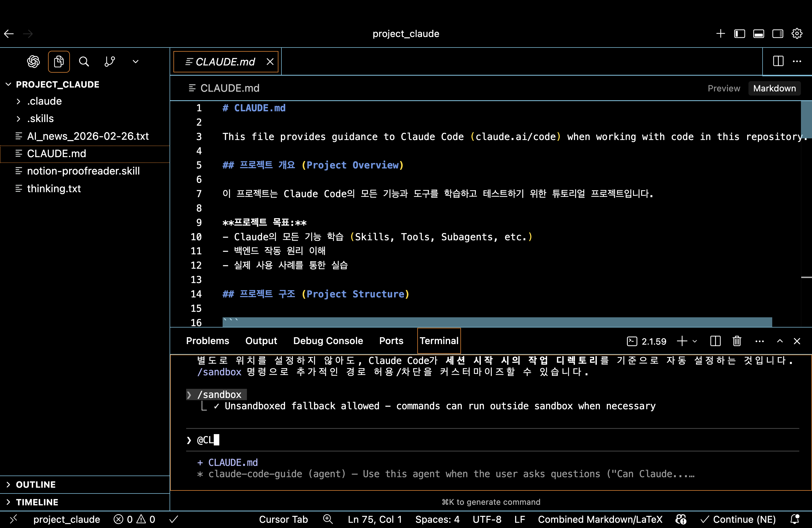Open the Ports panel tab
The height and width of the screenshot is (528, 812).
(391, 341)
